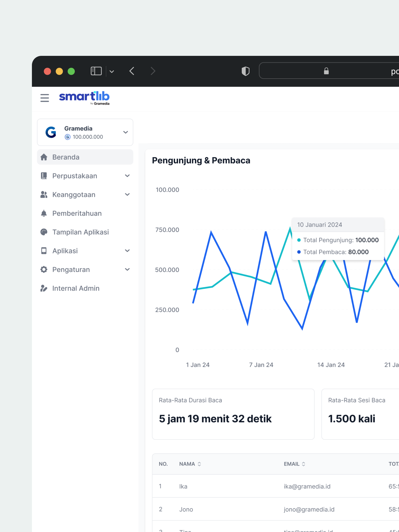Click the 14 Jan 24 axis label

coord(331,365)
